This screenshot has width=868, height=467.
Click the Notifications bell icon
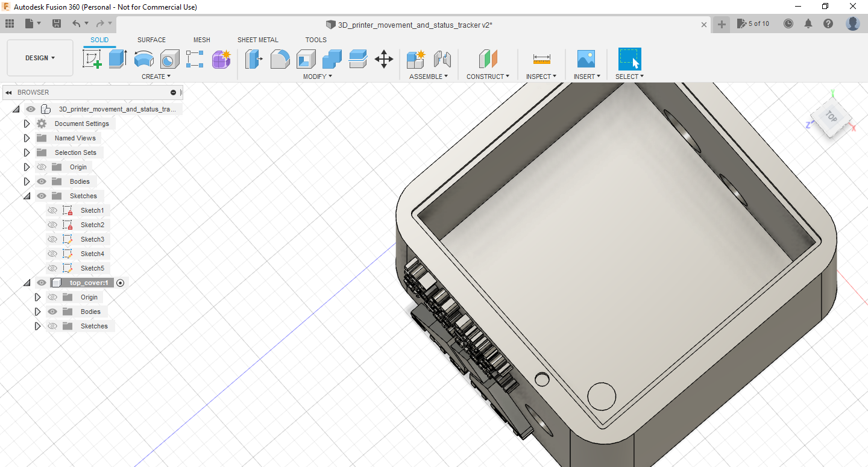tap(808, 24)
